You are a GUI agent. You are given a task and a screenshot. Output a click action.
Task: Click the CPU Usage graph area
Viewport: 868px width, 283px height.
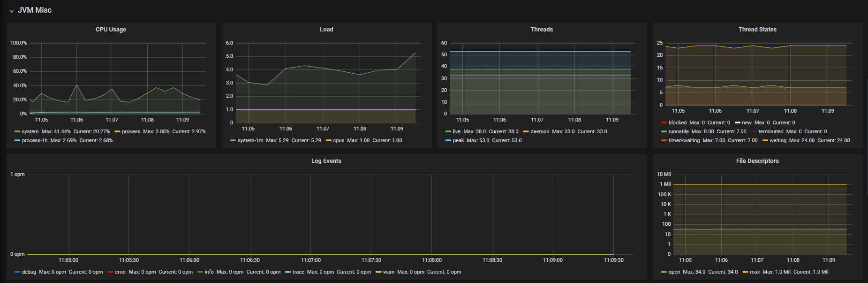click(x=117, y=78)
